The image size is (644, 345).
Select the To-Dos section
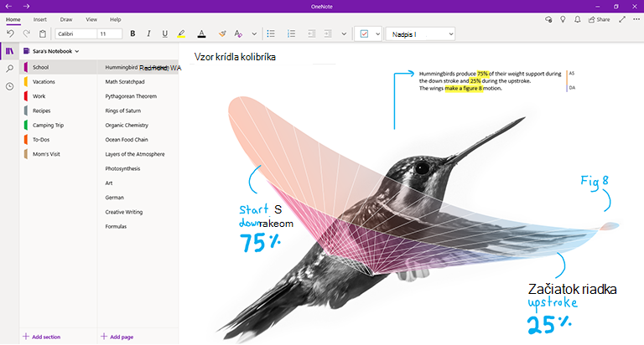point(59,140)
